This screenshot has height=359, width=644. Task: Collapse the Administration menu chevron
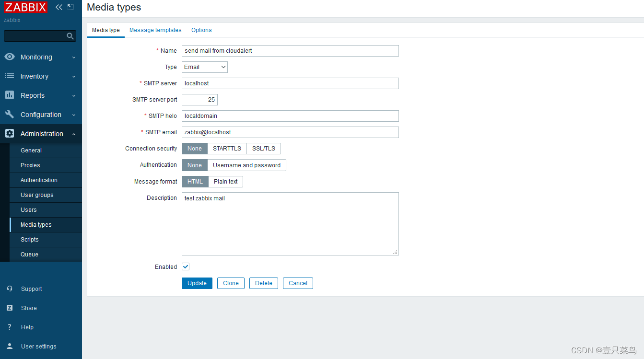point(74,134)
